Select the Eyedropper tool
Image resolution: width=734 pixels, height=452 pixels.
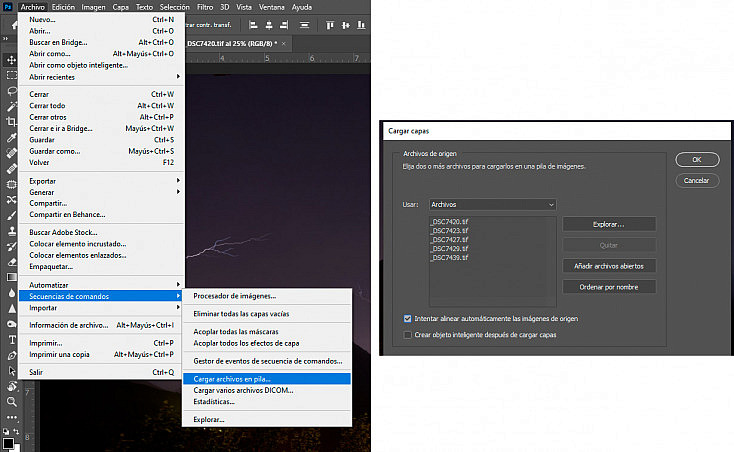click(x=11, y=138)
